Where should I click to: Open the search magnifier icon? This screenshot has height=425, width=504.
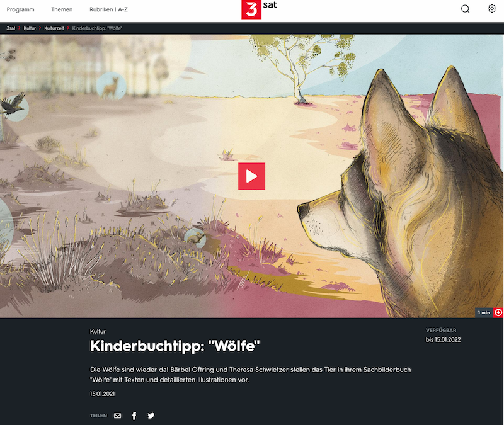point(465,9)
